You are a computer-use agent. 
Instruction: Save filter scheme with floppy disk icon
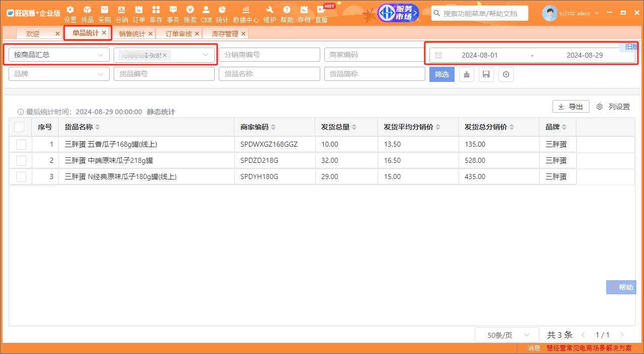pos(486,74)
